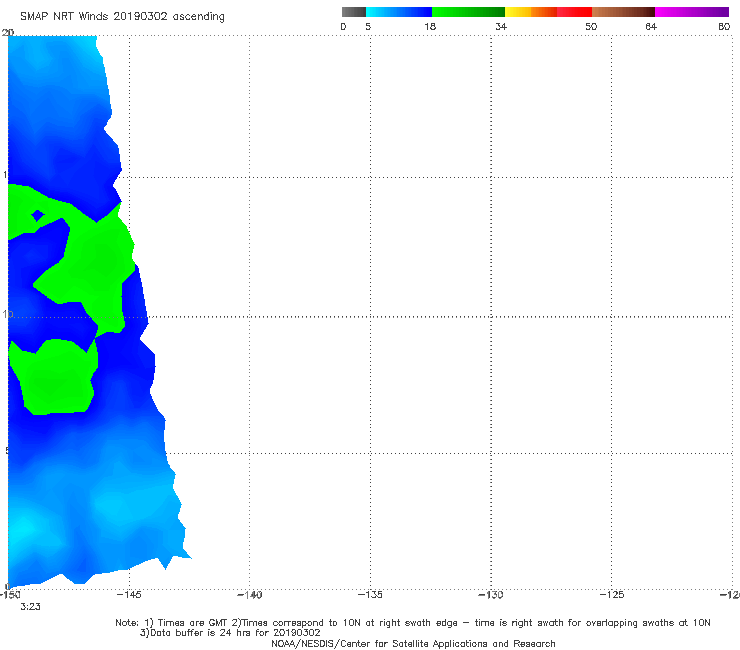This screenshot has height=650, width=740.
Task: Click the magenta-purple segment of the color bar
Action: coord(692,12)
